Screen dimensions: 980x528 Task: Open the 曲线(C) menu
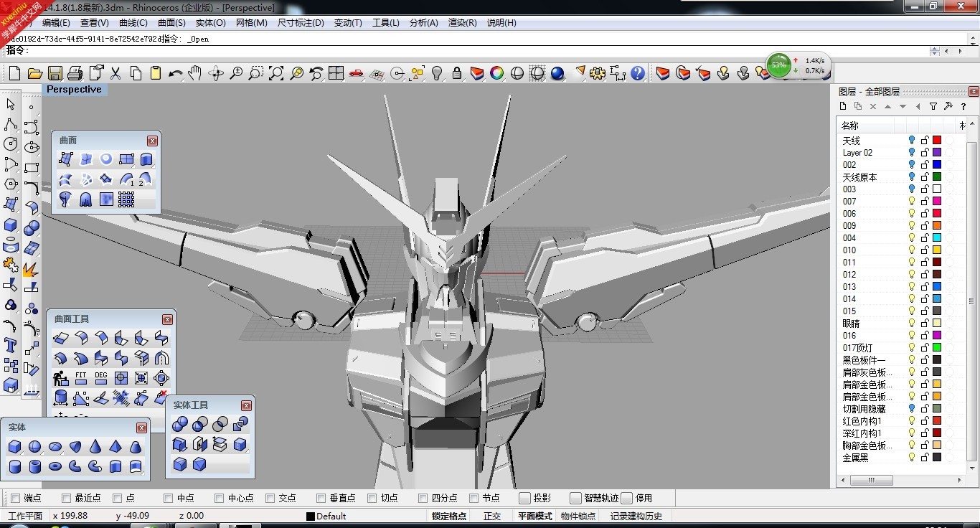point(133,22)
